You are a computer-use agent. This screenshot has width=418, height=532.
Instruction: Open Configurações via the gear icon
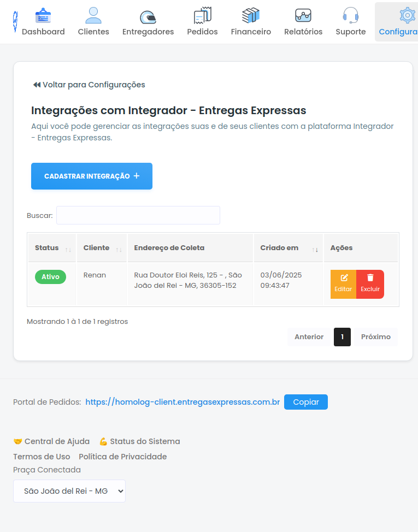tap(407, 15)
